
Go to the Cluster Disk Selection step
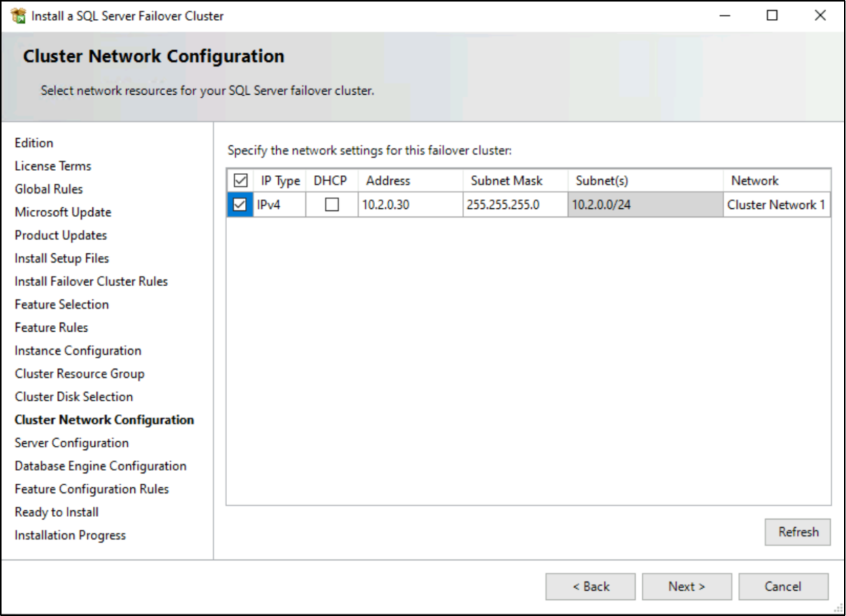(x=74, y=397)
